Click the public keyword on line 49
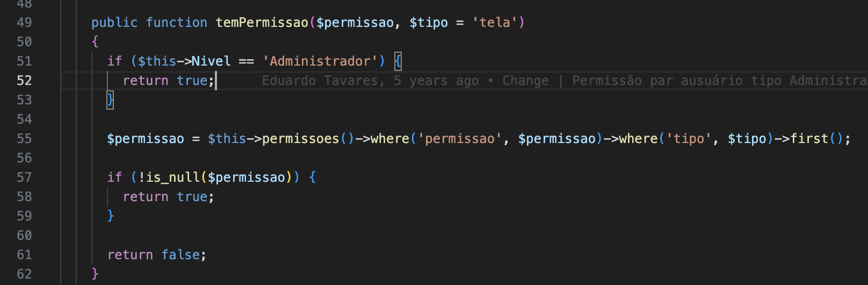 [x=114, y=23]
